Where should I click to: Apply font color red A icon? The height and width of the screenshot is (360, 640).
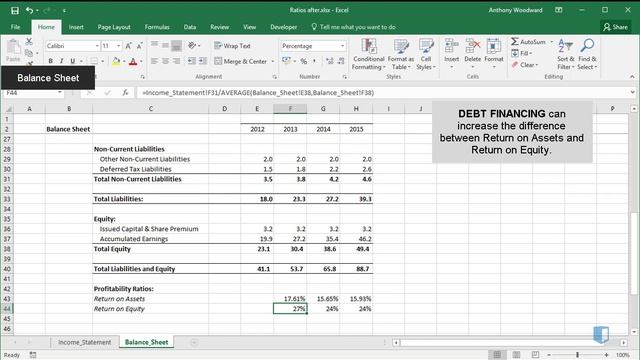133,61
